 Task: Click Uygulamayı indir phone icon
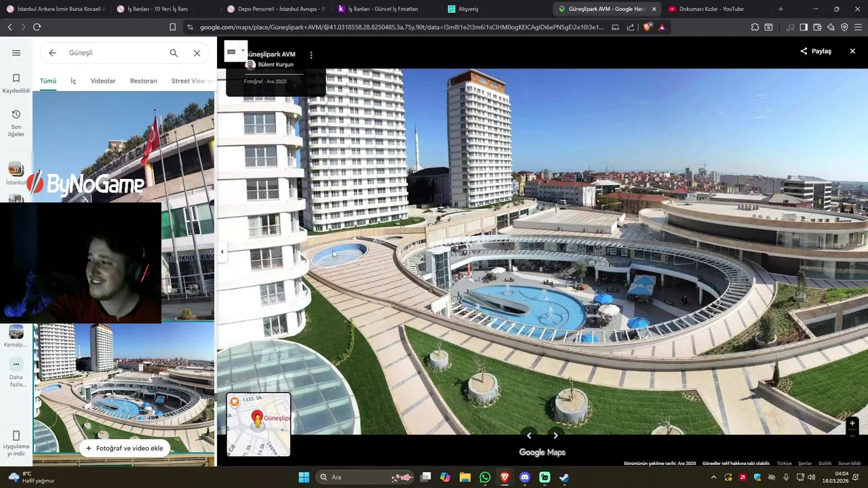pyautogui.click(x=16, y=435)
